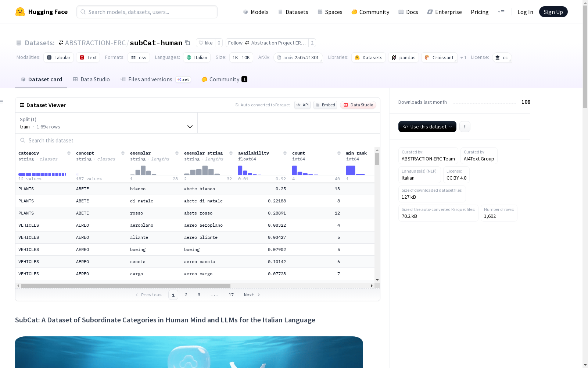Sort by the concept column
Viewport: 588px width, 368px height.
click(x=123, y=153)
